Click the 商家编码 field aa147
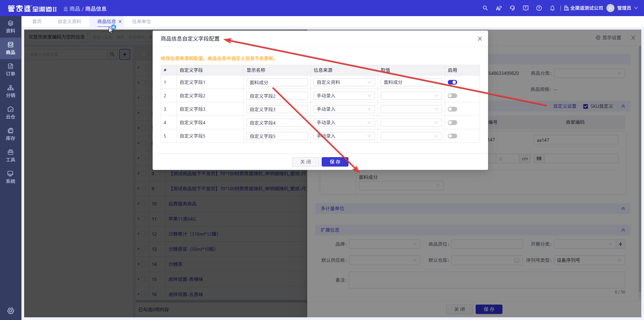The height and width of the screenshot is (320, 644). [x=576, y=140]
